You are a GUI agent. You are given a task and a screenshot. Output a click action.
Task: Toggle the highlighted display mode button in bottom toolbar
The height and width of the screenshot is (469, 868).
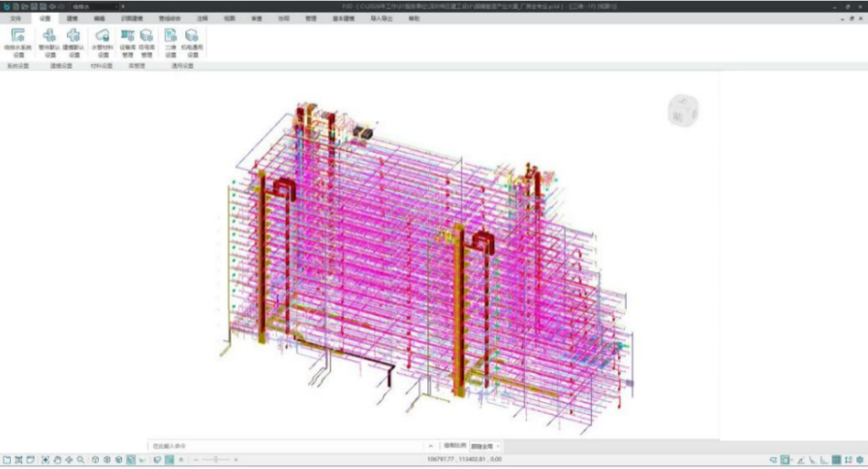[x=130, y=459]
